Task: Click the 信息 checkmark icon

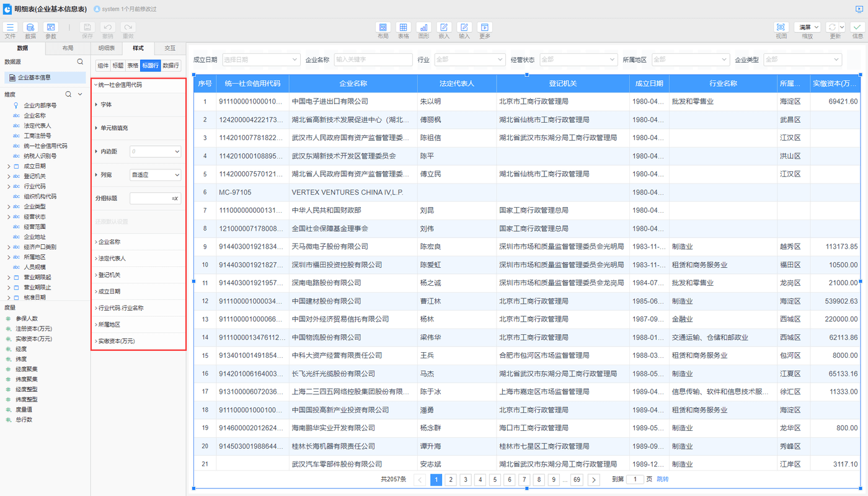Action: 857,28
